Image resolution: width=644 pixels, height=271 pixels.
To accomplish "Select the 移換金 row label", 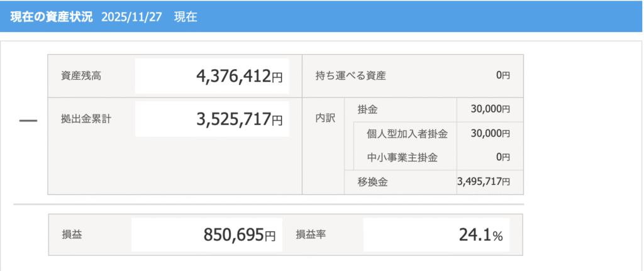I will point(372,182).
